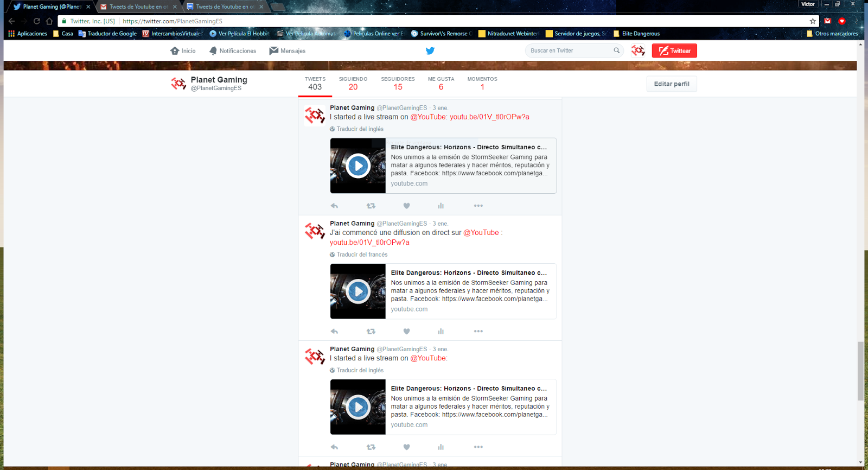Retweet the first live stream tweet
The height and width of the screenshot is (470, 868).
click(x=371, y=206)
